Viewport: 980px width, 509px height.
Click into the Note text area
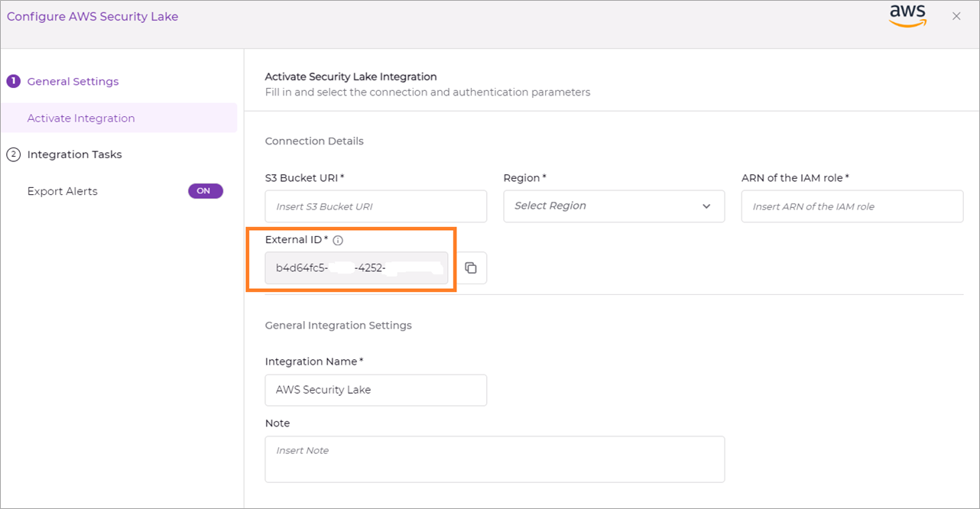(x=495, y=459)
